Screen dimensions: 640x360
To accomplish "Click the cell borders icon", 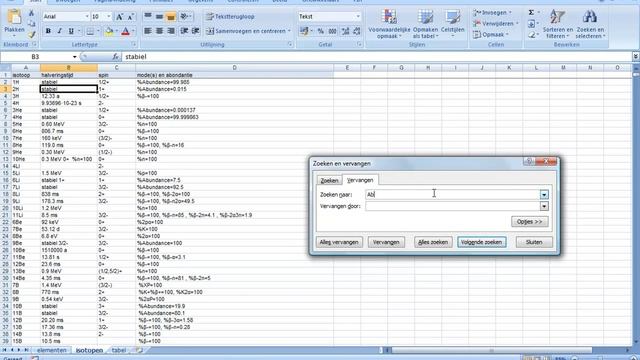I will (x=90, y=31).
